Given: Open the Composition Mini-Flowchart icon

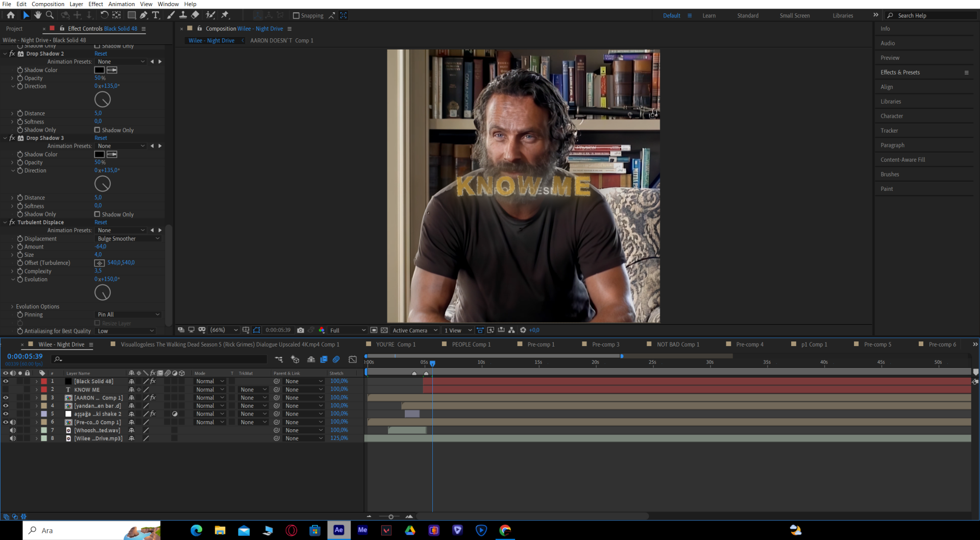Looking at the screenshot, I should tap(279, 359).
